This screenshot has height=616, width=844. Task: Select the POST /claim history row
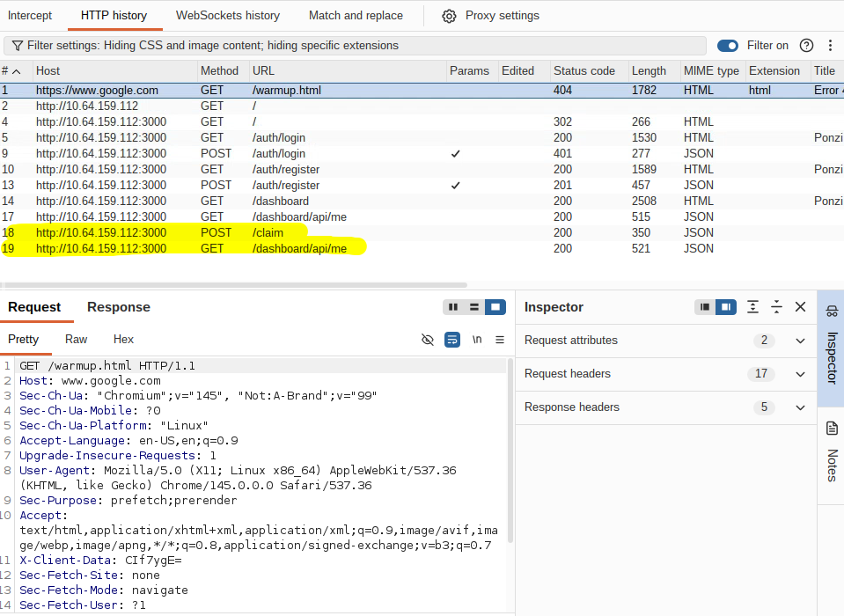[422, 233]
